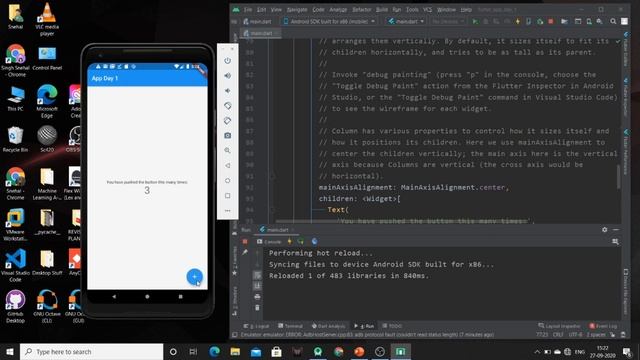
Task: Open Layout Inspector from bottom bar
Action: (559, 326)
